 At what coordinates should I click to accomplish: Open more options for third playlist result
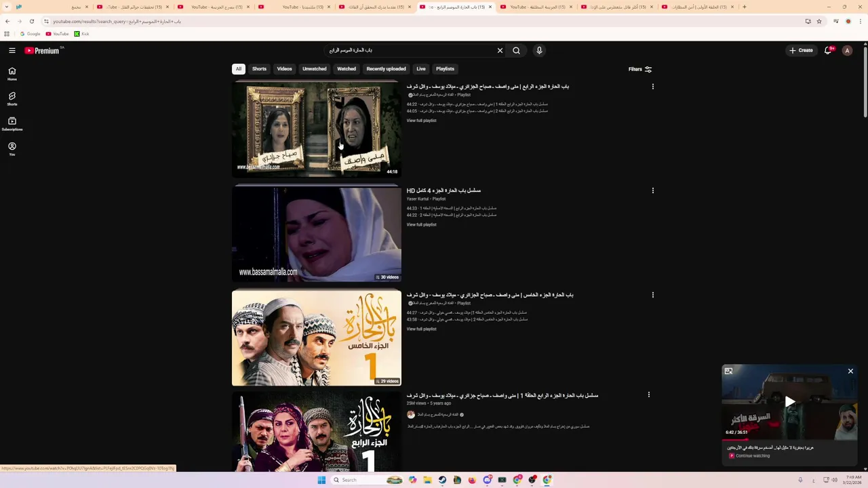tap(653, 295)
